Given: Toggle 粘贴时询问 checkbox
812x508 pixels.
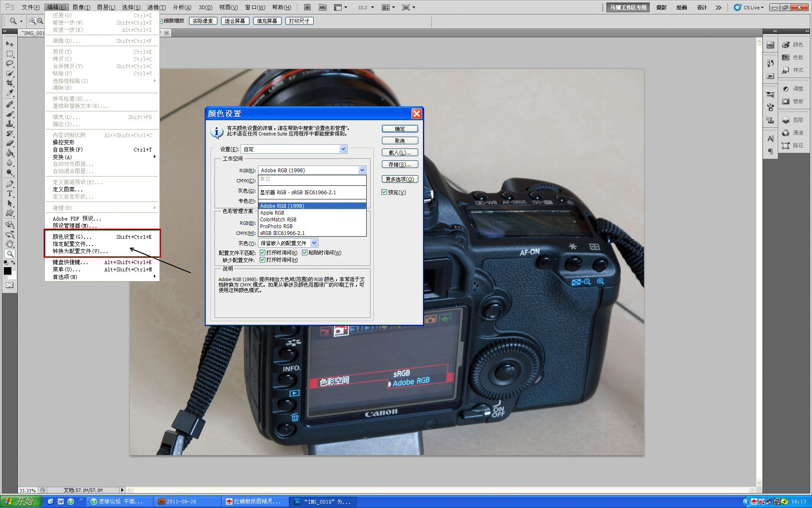Looking at the screenshot, I should [304, 253].
